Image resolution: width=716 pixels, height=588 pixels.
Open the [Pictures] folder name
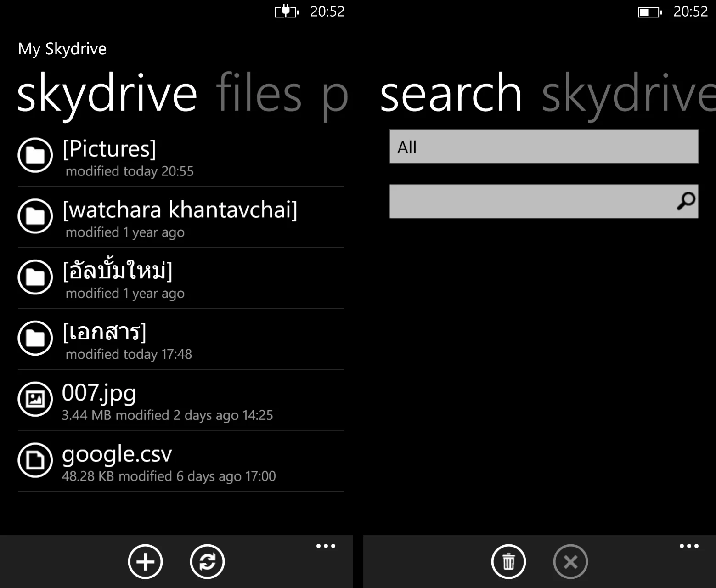[x=109, y=149]
